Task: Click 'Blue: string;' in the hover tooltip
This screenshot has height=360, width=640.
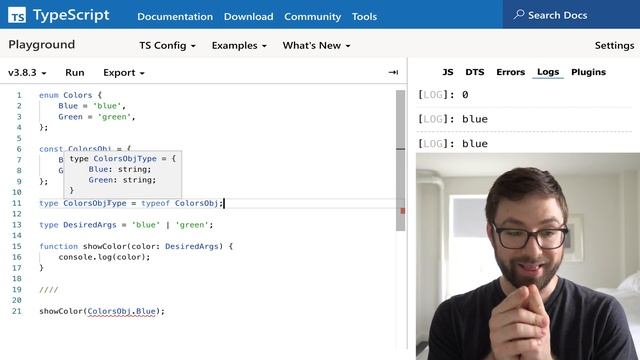Action: (120, 169)
